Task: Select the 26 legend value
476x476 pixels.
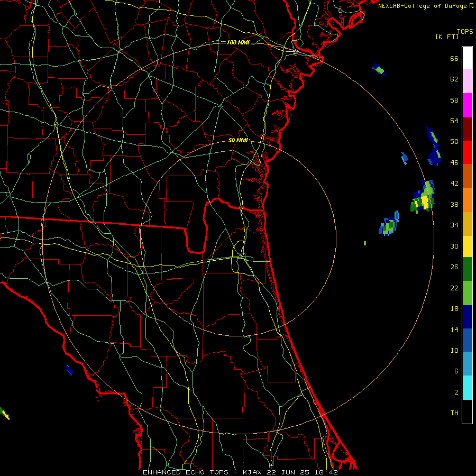Action: click(454, 267)
